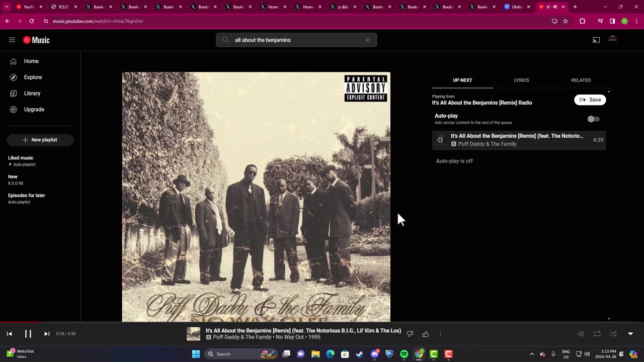Open Spotify from the taskbar
Viewport: 644px width, 362px height.
pos(404,354)
